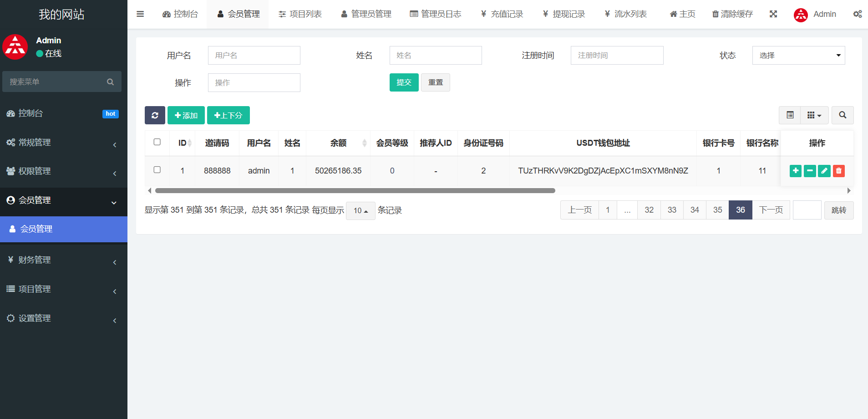The height and width of the screenshot is (419, 868).
Task: Open the 管理员日志 tab
Action: pos(436,14)
